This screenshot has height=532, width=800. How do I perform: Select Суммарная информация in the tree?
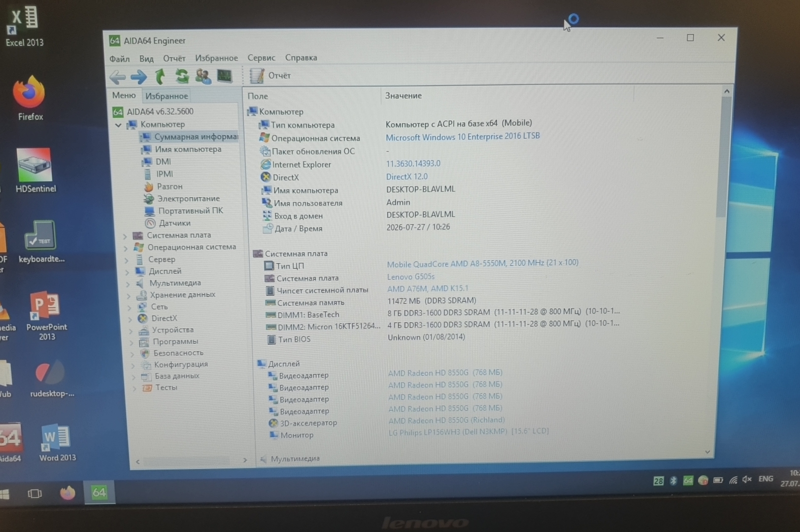(189, 137)
